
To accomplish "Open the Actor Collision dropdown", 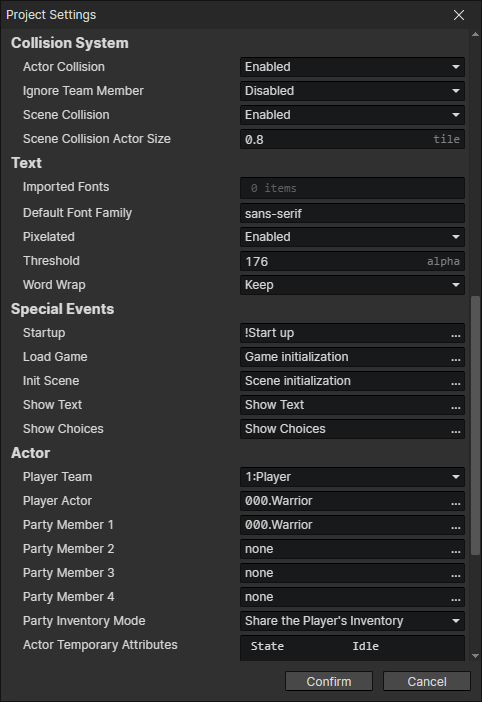I will (352, 67).
